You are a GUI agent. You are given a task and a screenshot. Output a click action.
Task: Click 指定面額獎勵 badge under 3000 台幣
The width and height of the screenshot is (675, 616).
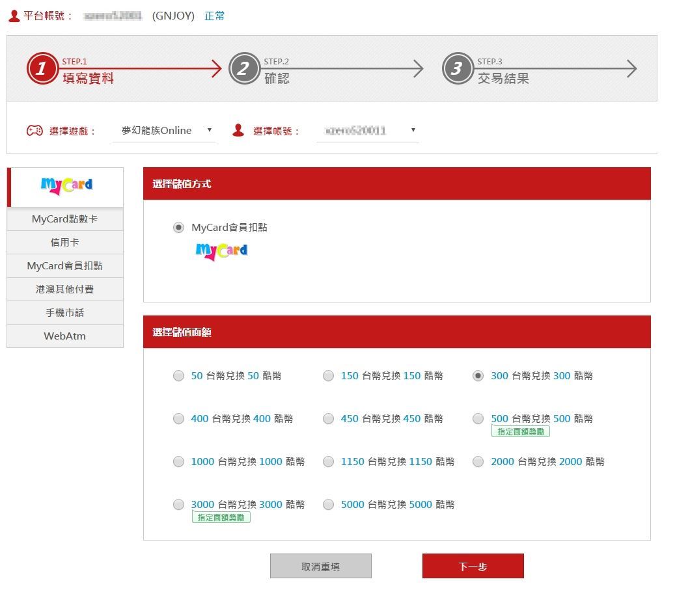[x=221, y=518]
